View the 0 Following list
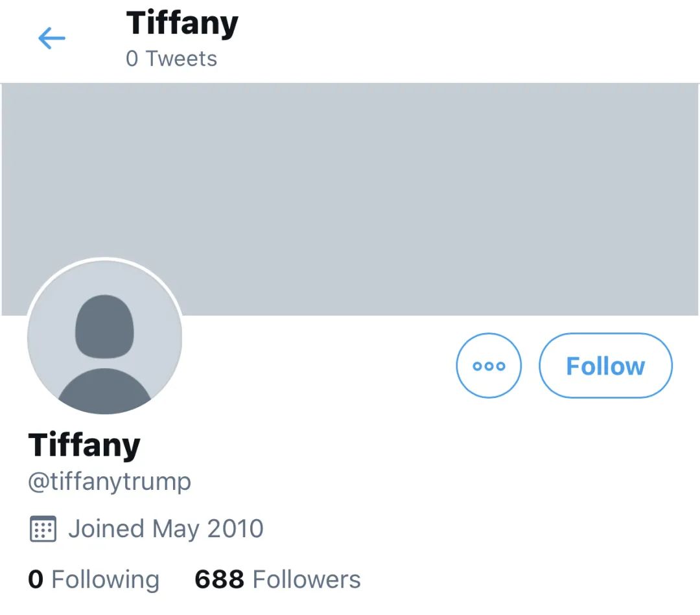Viewport: 700px width, 615px height. (93, 579)
